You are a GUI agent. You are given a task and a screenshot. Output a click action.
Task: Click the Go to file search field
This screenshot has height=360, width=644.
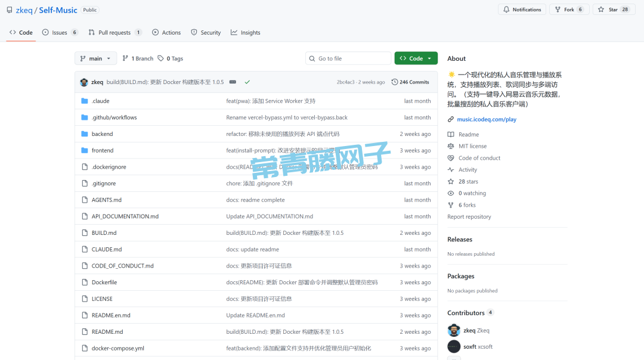pyautogui.click(x=352, y=58)
